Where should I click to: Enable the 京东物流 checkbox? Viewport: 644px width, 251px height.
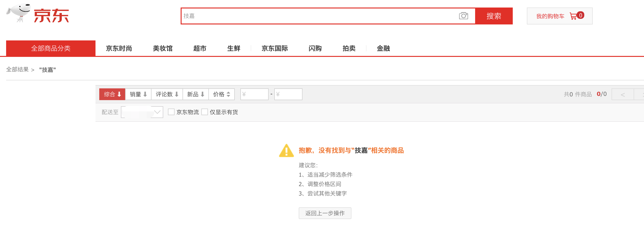(x=171, y=112)
